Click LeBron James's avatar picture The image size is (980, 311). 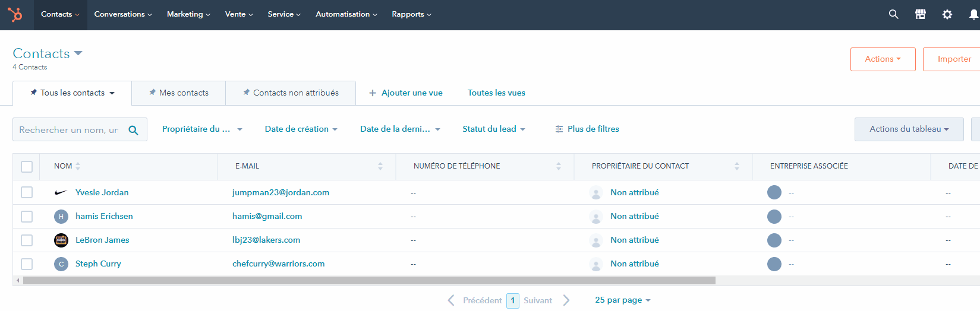61,240
